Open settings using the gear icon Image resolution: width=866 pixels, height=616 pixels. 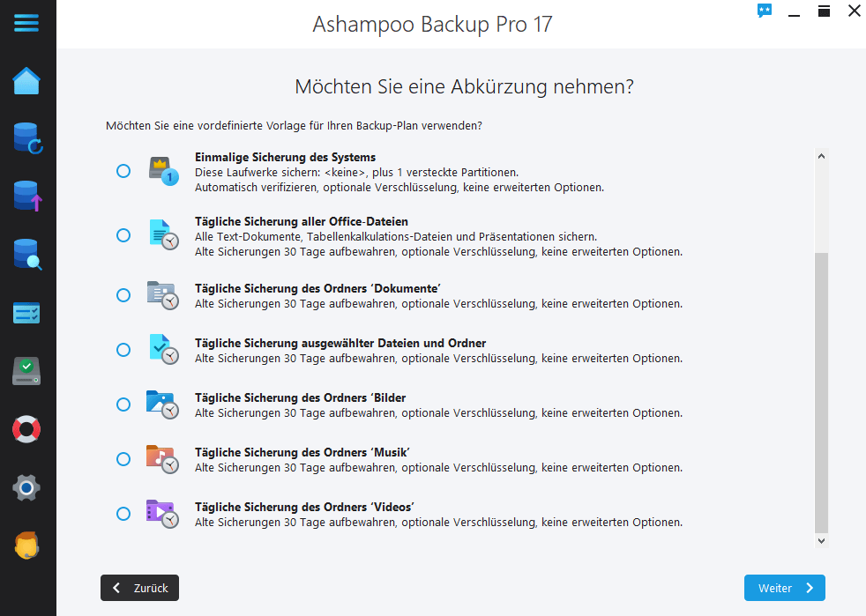pyautogui.click(x=27, y=487)
